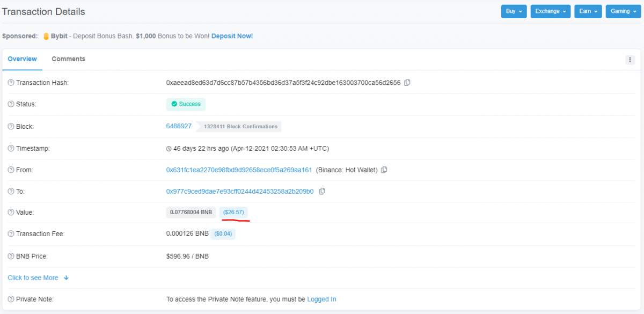Click the help icon beside Private Note
The height and width of the screenshot is (314, 644).
click(x=9, y=299)
